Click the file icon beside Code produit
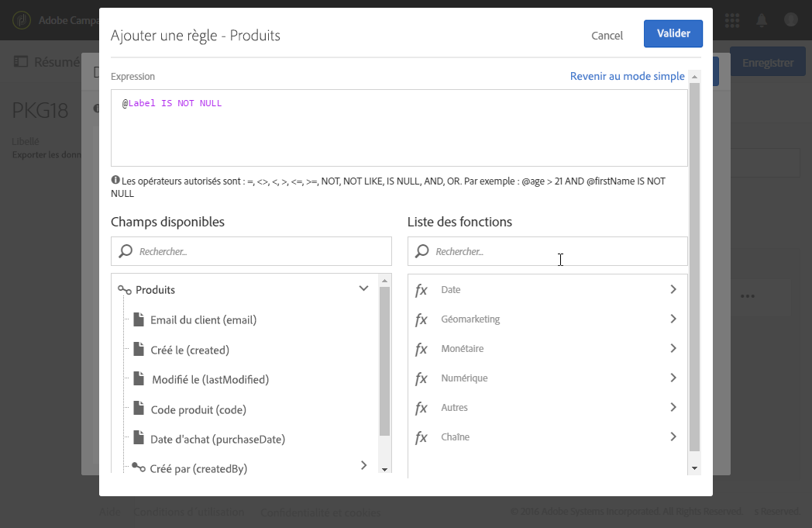812x528 pixels. pos(139,409)
